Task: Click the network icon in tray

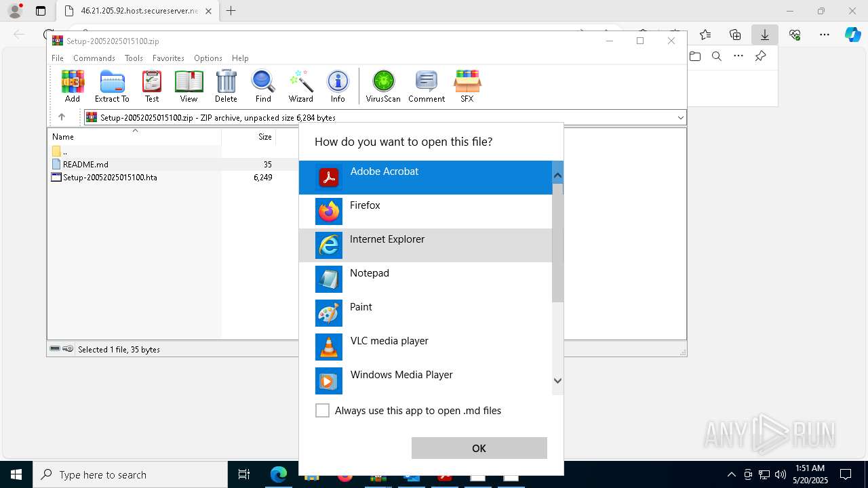Action: [764, 474]
